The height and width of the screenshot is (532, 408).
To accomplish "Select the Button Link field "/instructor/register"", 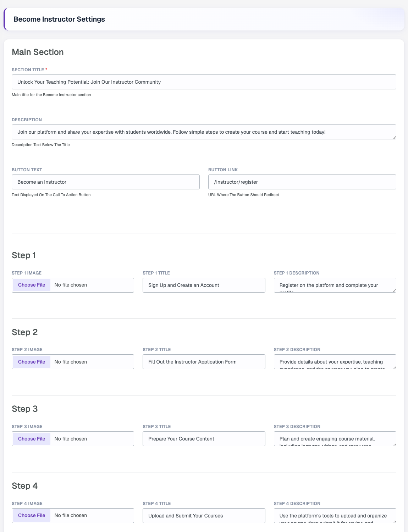I will [302, 182].
